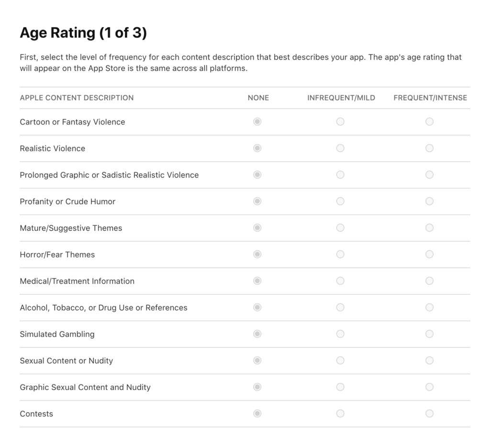
Task: Mark Horror/Fear Themes as Frequent/Intense
Action: [x=429, y=255]
